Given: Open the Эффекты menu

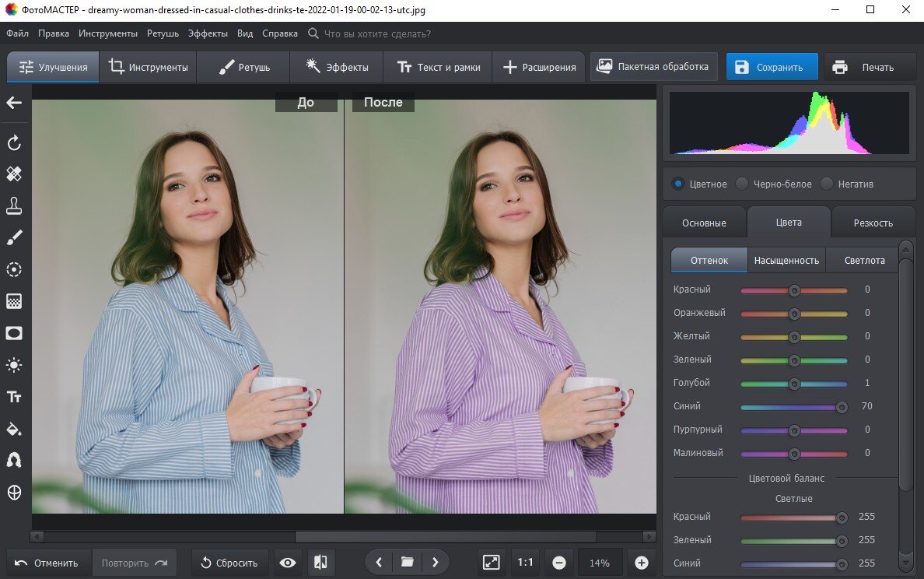Looking at the screenshot, I should pos(208,33).
